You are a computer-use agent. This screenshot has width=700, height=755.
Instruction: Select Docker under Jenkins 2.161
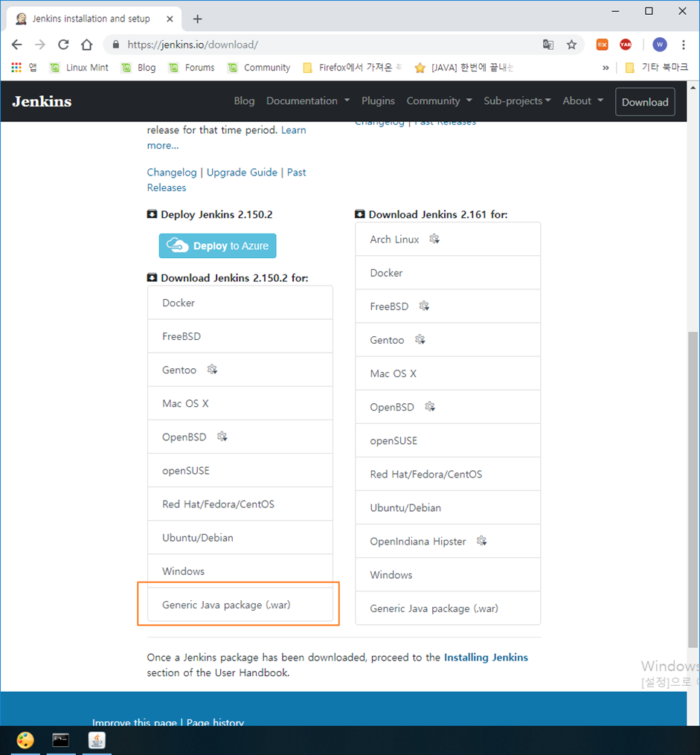[448, 273]
